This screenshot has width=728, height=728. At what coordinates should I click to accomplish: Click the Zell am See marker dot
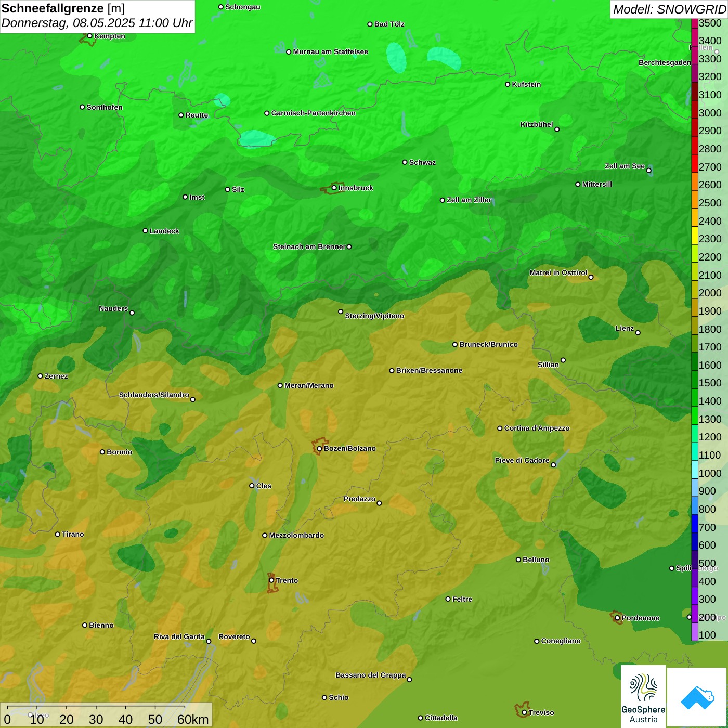click(648, 170)
